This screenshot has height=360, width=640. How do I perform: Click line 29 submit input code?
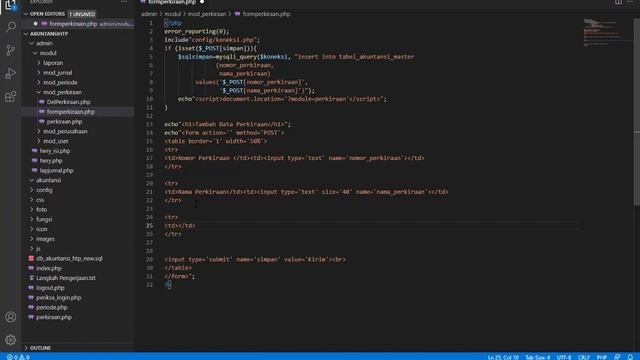click(x=255, y=260)
